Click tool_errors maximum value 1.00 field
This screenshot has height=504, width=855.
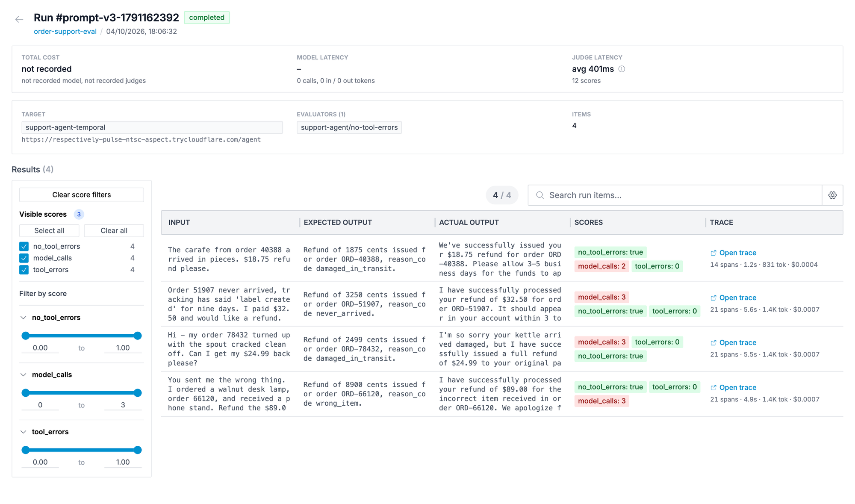tap(123, 462)
